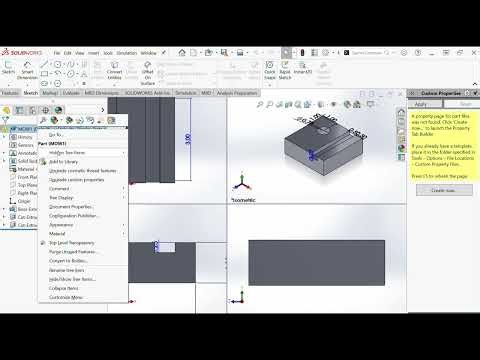Select the Sensors item in the tree
Viewport: 480px width, 360px height.
22,145
